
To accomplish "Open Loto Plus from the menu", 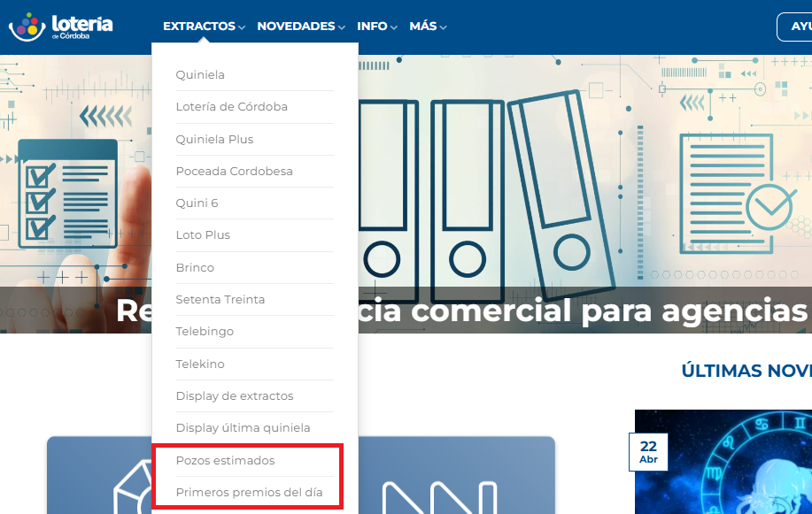I will [203, 235].
